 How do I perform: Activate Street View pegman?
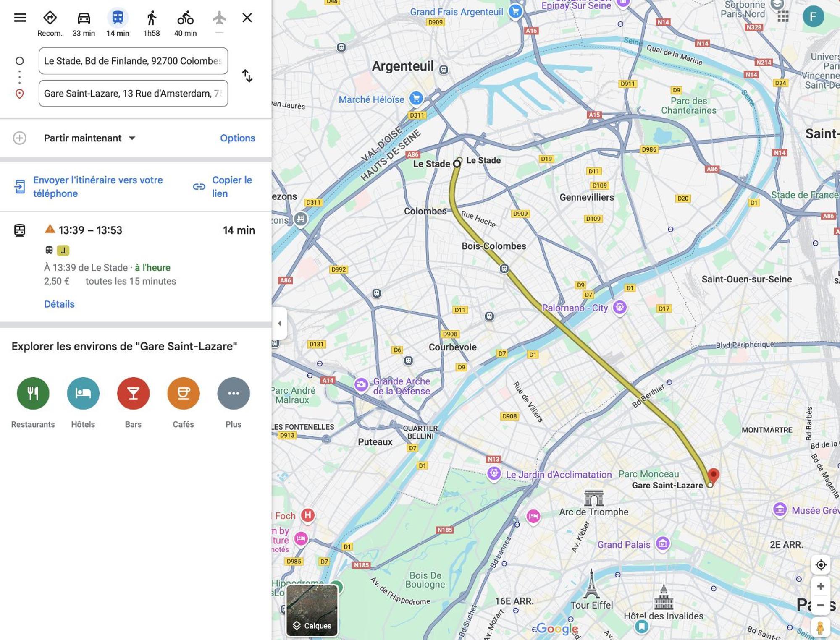coord(820,628)
